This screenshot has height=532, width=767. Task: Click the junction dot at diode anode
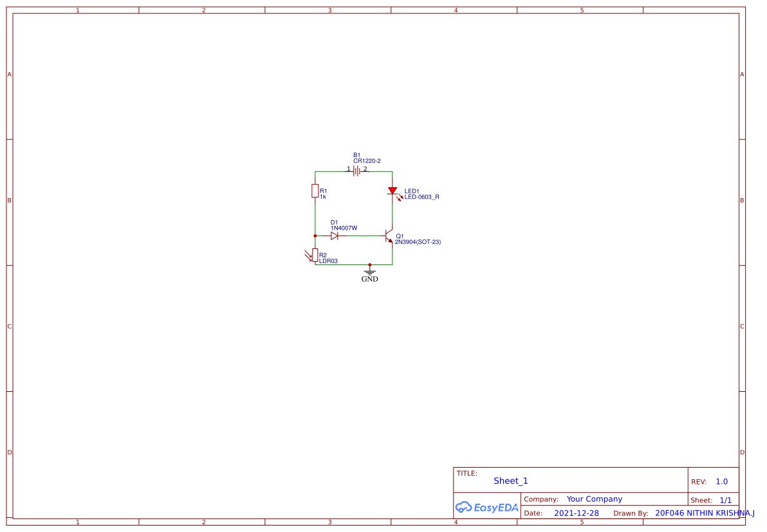315,235
